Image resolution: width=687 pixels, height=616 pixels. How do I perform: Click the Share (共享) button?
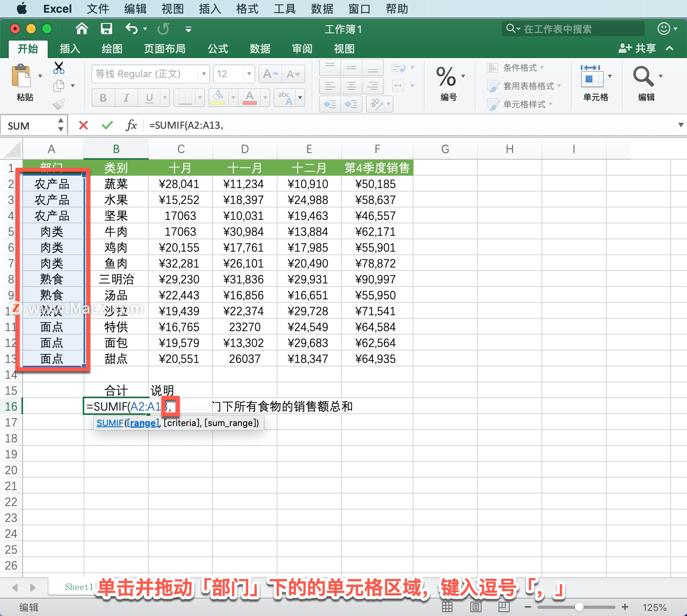637,48
